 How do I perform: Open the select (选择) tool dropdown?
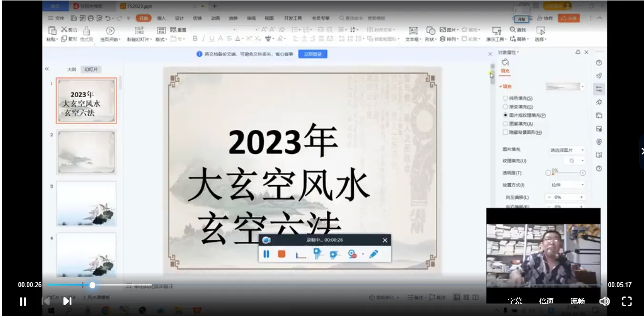pyautogui.click(x=540, y=34)
